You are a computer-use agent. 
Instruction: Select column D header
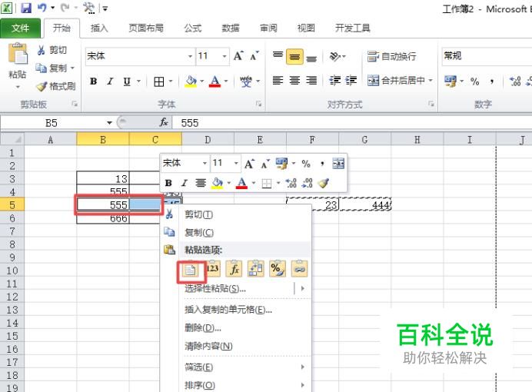[x=208, y=140]
